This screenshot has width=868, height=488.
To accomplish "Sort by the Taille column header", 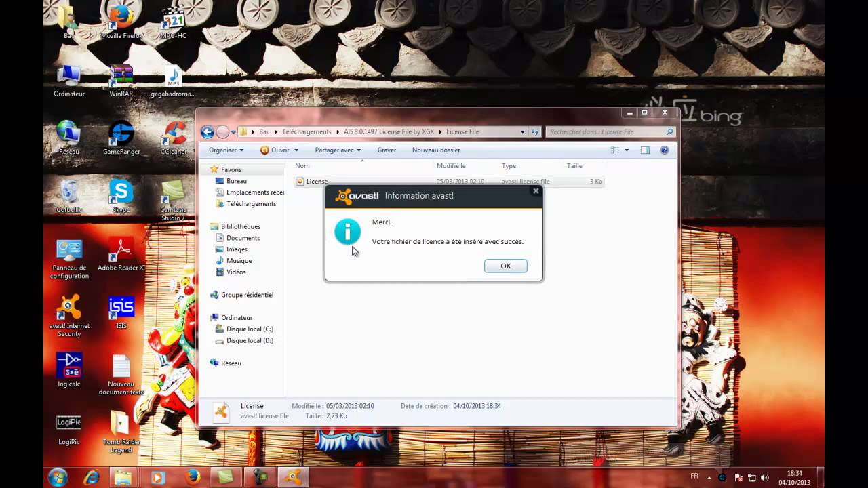I will (584, 165).
